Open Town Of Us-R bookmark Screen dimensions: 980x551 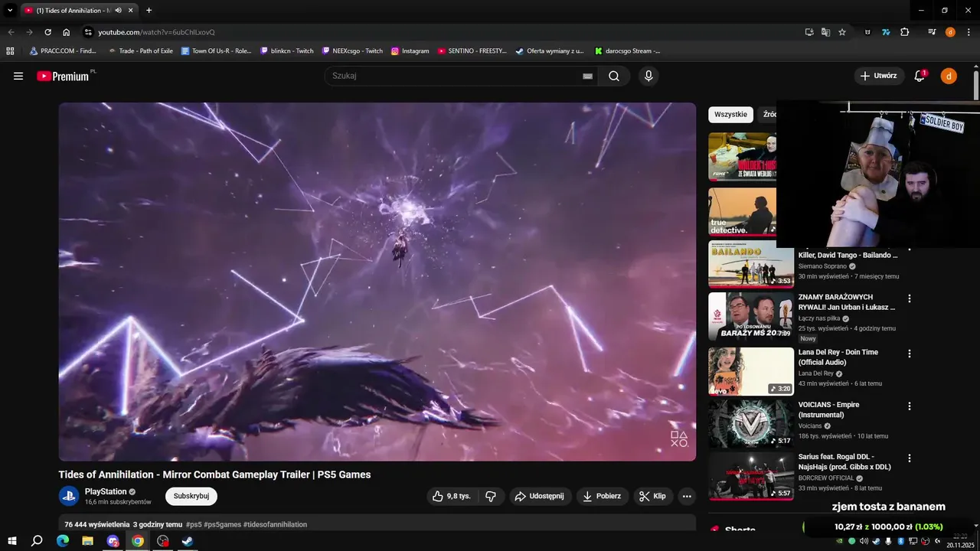[216, 51]
